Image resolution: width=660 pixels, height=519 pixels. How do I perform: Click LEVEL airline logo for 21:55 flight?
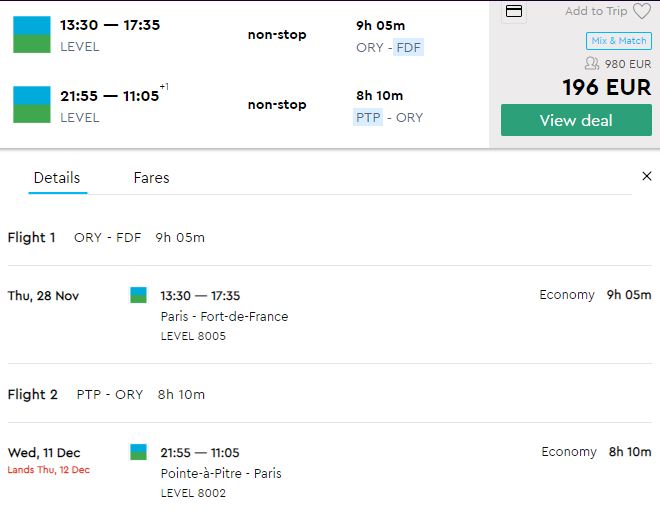[32, 104]
